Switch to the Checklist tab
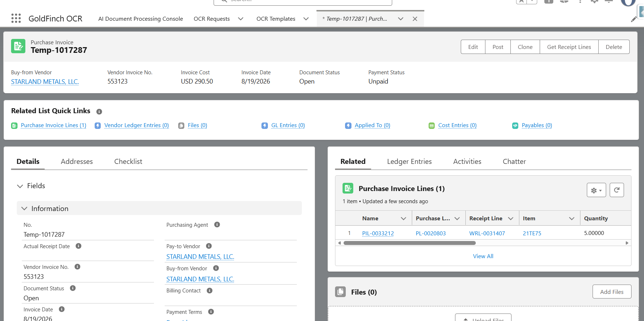 pyautogui.click(x=128, y=161)
